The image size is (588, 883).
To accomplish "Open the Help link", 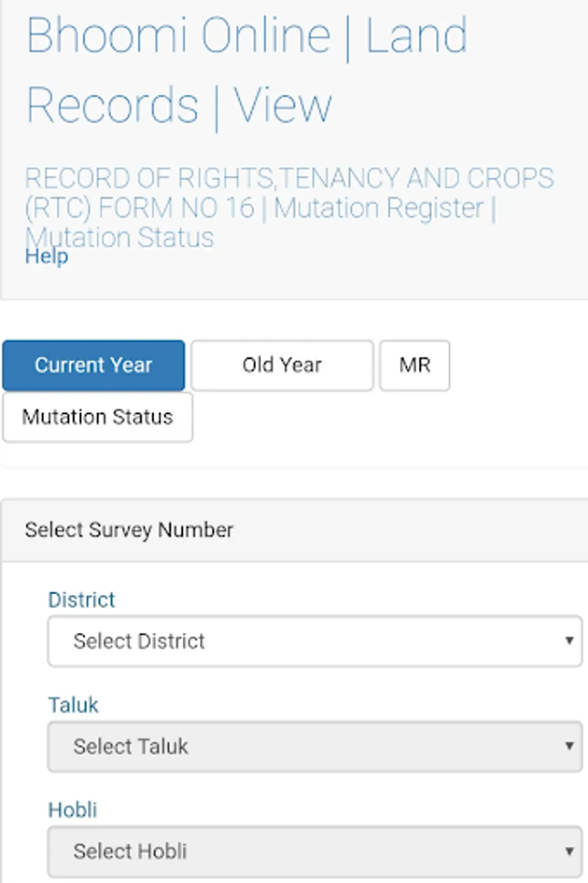I will tap(46, 256).
